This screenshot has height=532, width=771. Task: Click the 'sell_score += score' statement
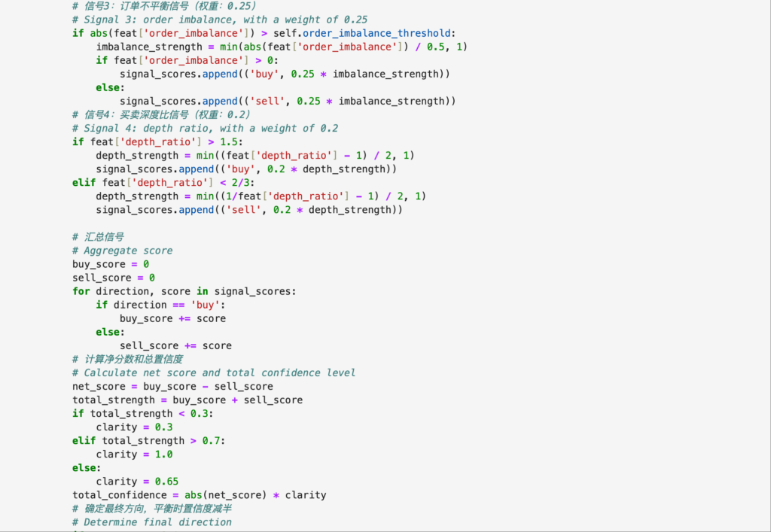click(175, 345)
